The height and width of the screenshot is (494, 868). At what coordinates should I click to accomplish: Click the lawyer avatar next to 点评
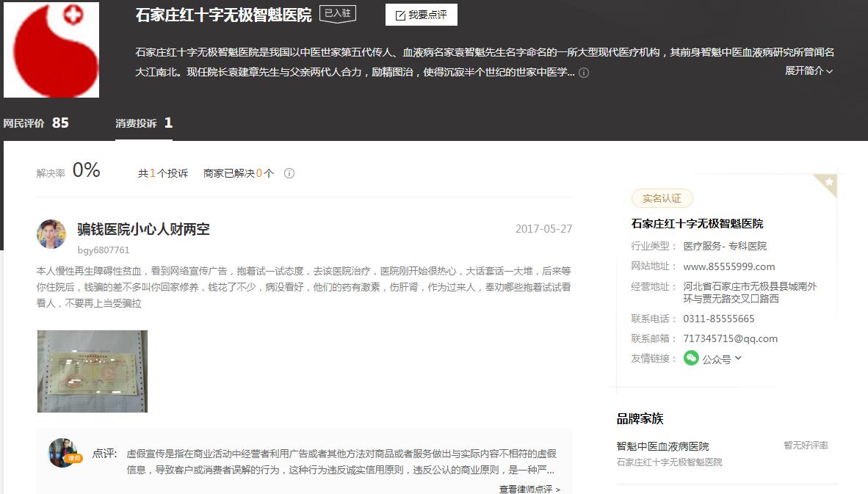coord(63,453)
